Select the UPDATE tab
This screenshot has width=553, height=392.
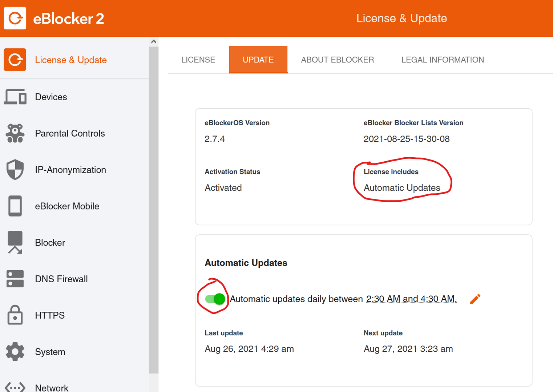[x=258, y=60]
